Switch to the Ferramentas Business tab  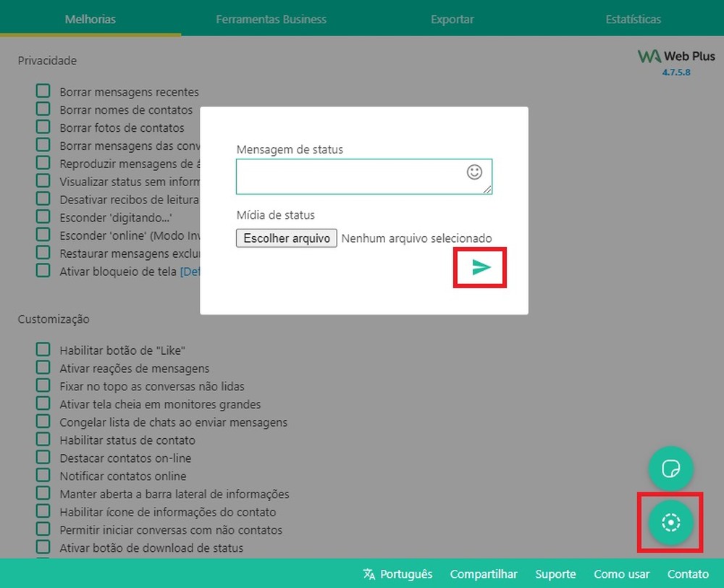coord(271,20)
